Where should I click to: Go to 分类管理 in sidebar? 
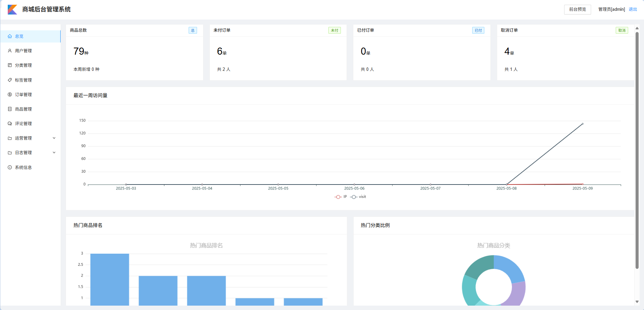coord(30,65)
